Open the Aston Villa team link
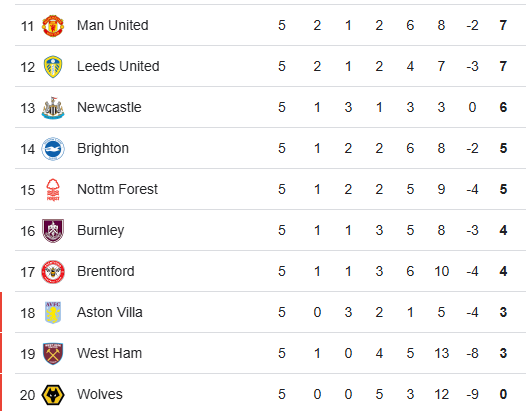The width and height of the screenshot is (526, 411). [110, 312]
